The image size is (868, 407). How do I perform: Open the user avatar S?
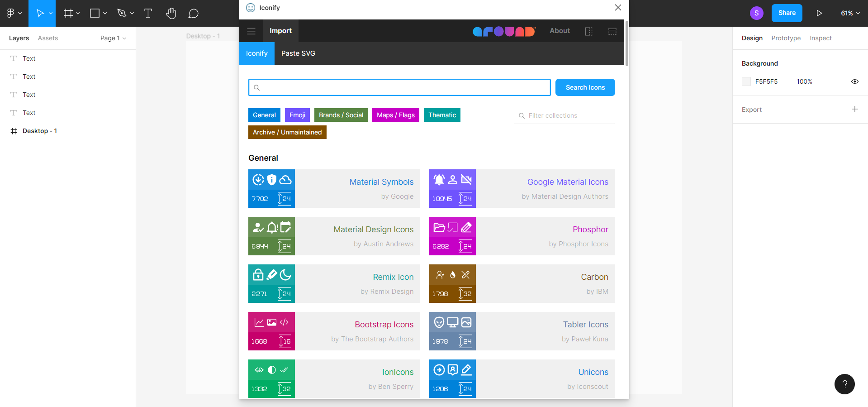click(756, 13)
